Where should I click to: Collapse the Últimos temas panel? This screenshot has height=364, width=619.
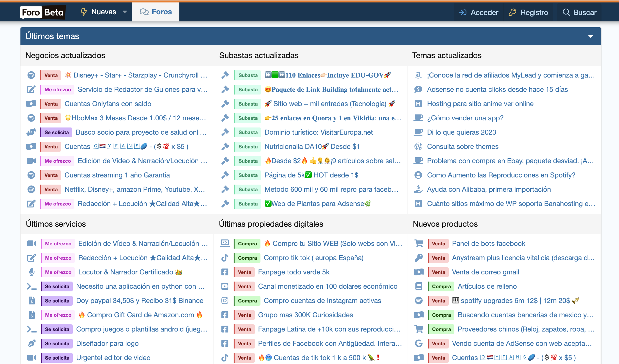590,36
